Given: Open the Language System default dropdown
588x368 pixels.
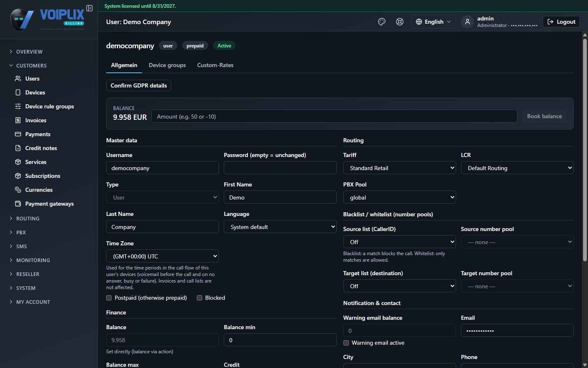Looking at the screenshot, I should (x=280, y=227).
